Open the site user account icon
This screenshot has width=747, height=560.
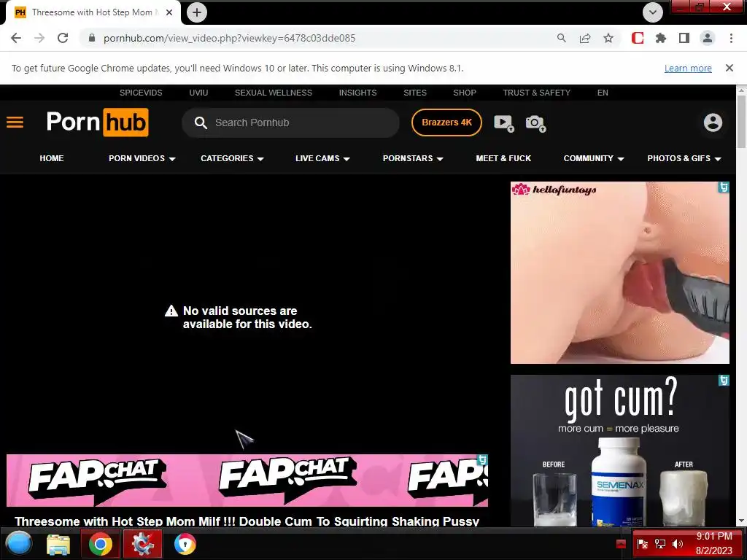(x=713, y=122)
